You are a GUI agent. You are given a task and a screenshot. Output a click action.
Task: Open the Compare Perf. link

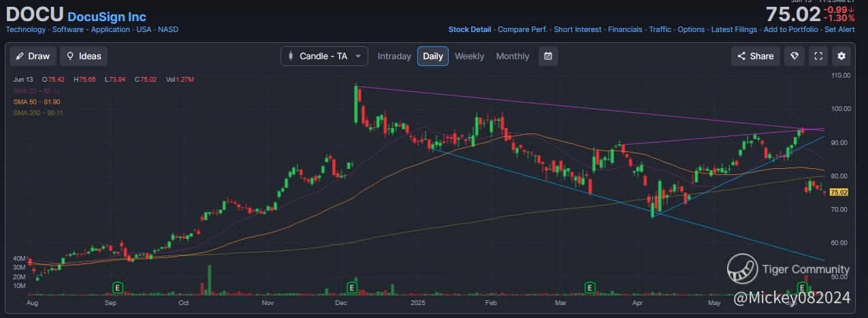522,29
